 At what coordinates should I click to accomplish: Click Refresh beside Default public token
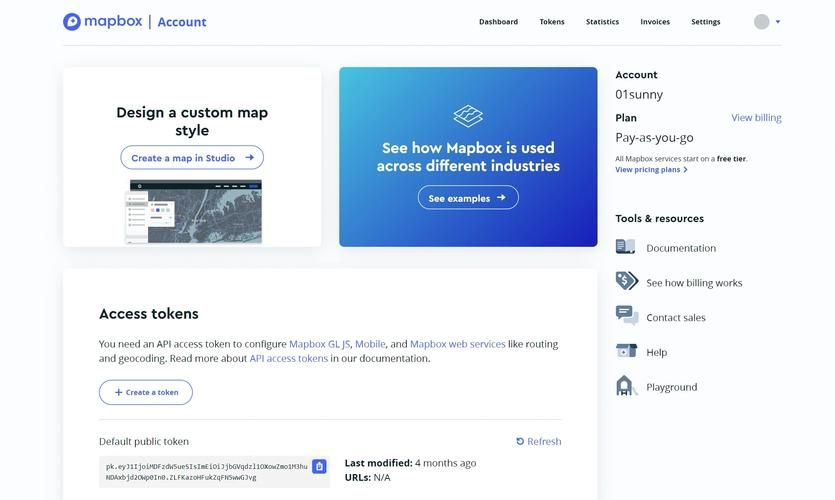[538, 441]
